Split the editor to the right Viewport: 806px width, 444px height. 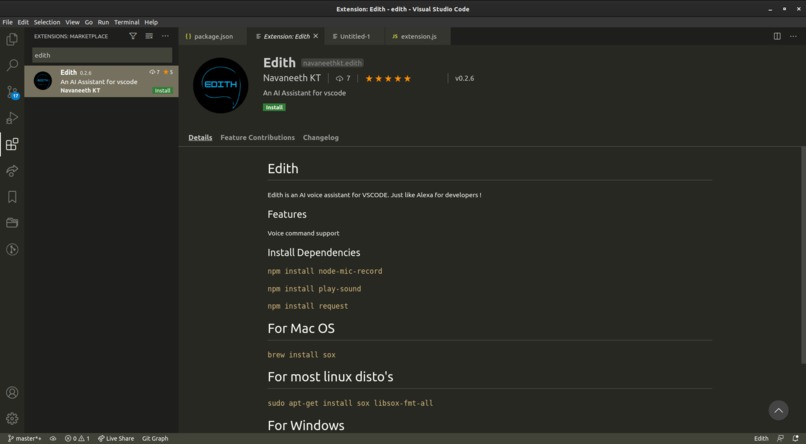[777, 36]
